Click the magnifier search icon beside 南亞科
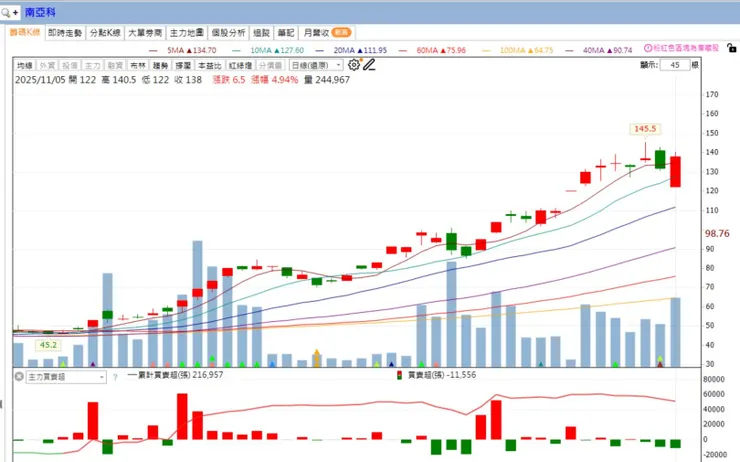 (6, 13)
